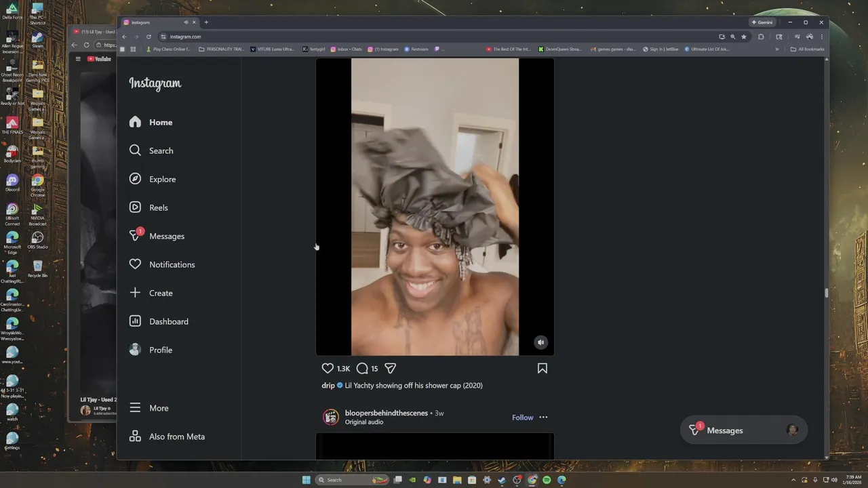Expand Also from Meta in the sidebar

pos(167,436)
